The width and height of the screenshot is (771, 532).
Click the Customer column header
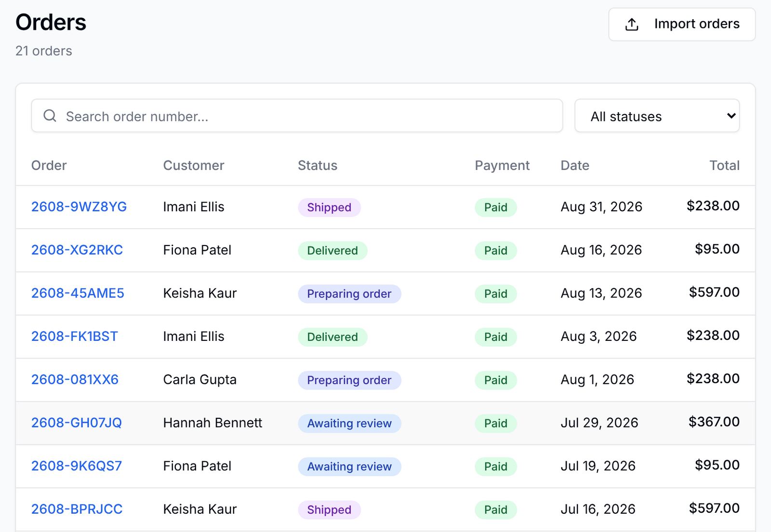(194, 165)
